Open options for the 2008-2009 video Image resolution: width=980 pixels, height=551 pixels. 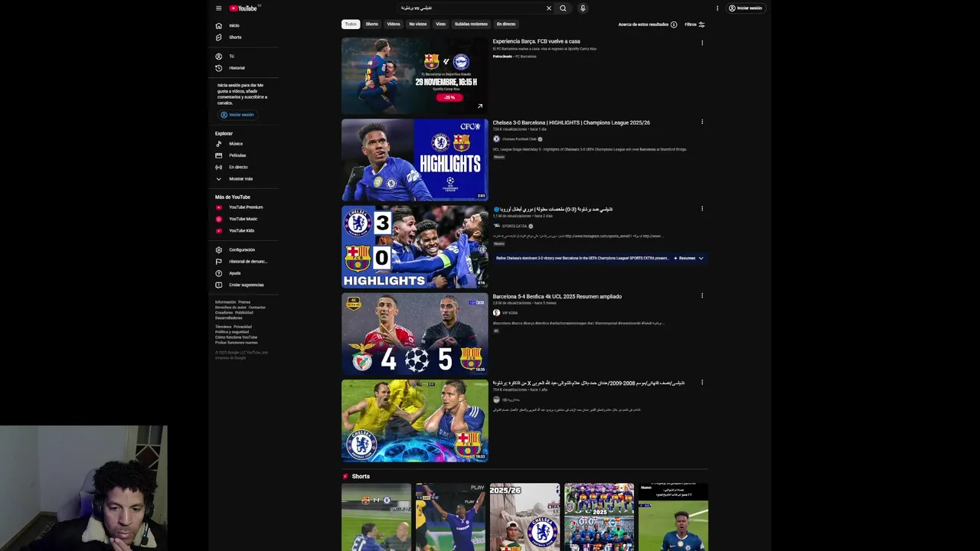[702, 383]
